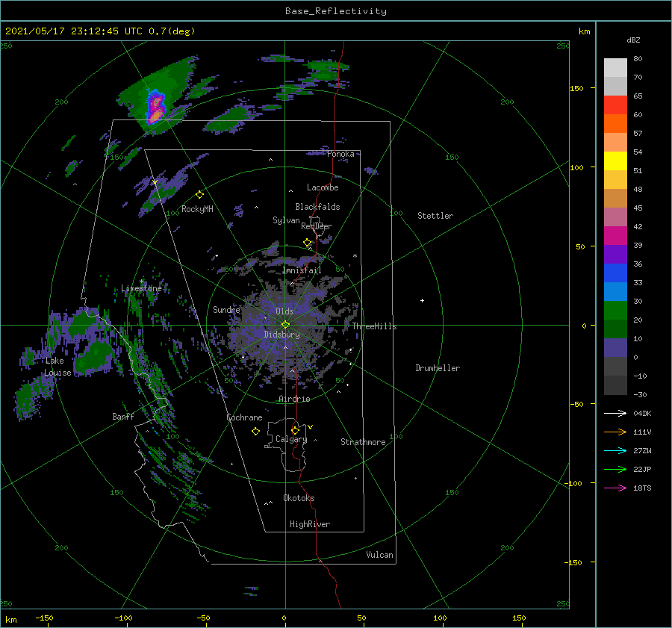Select the Ponoka label
Image resolution: width=672 pixels, height=628 pixels.
click(x=340, y=154)
